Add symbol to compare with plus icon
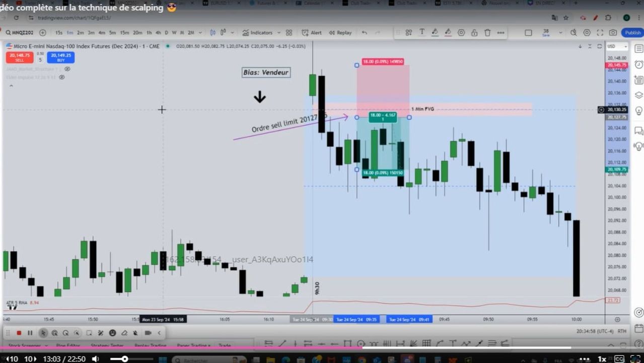 coord(43,33)
